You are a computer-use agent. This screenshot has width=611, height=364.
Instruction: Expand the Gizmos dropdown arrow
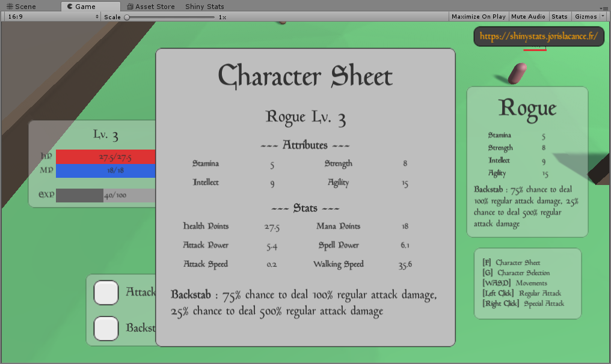point(603,17)
